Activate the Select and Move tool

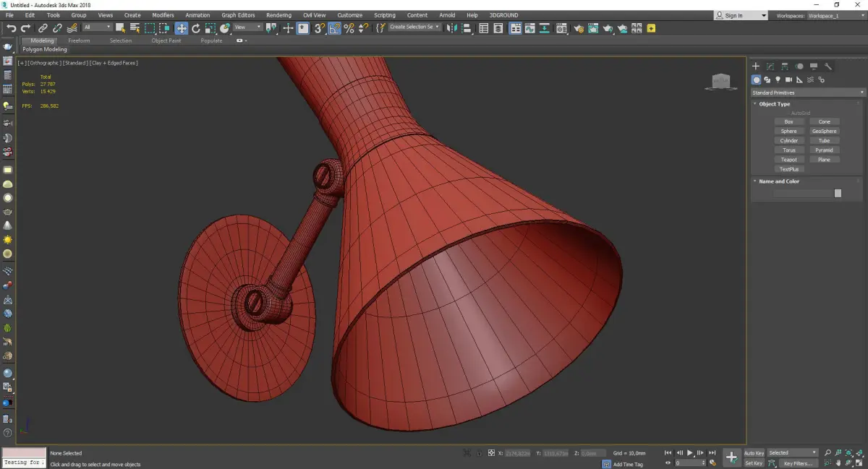click(181, 28)
